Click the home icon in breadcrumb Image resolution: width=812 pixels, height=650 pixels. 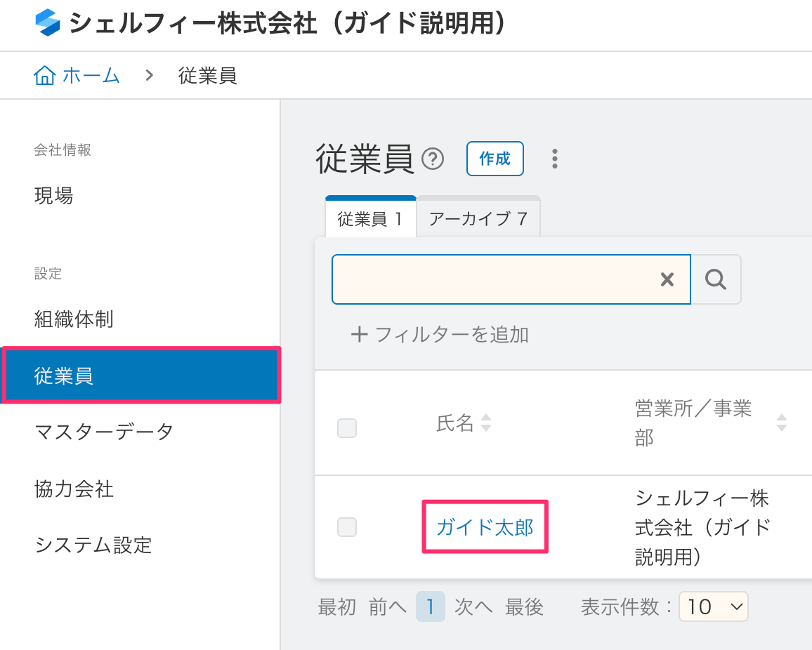coord(44,75)
